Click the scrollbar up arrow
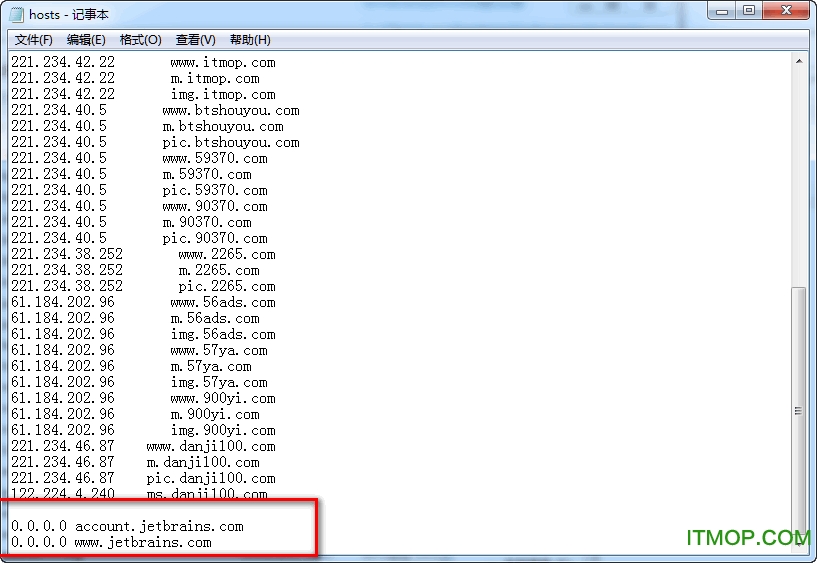817x563 pixels. pos(799,61)
